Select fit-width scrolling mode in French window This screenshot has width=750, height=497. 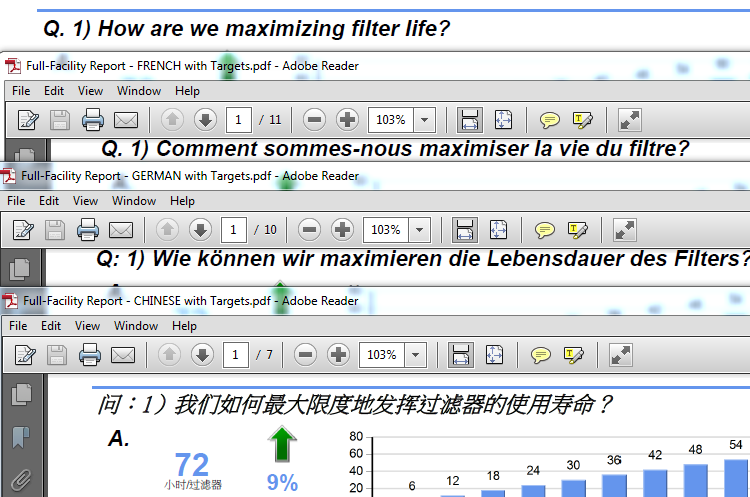tap(469, 120)
